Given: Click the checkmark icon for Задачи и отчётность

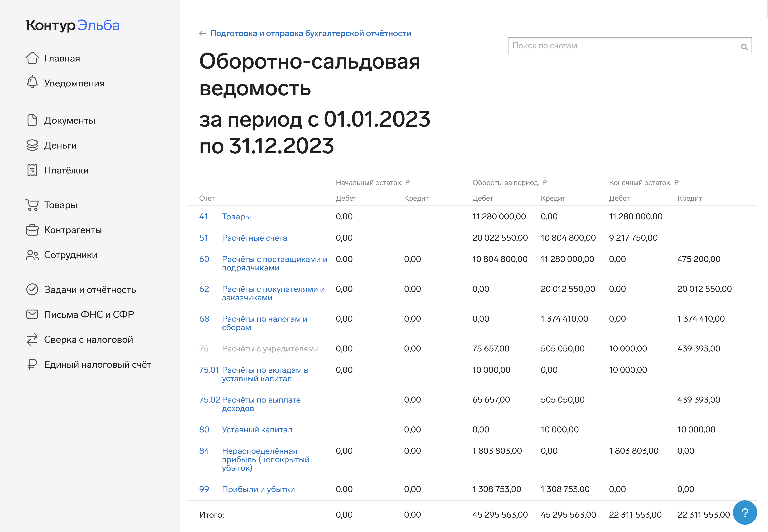Looking at the screenshot, I should (32, 289).
